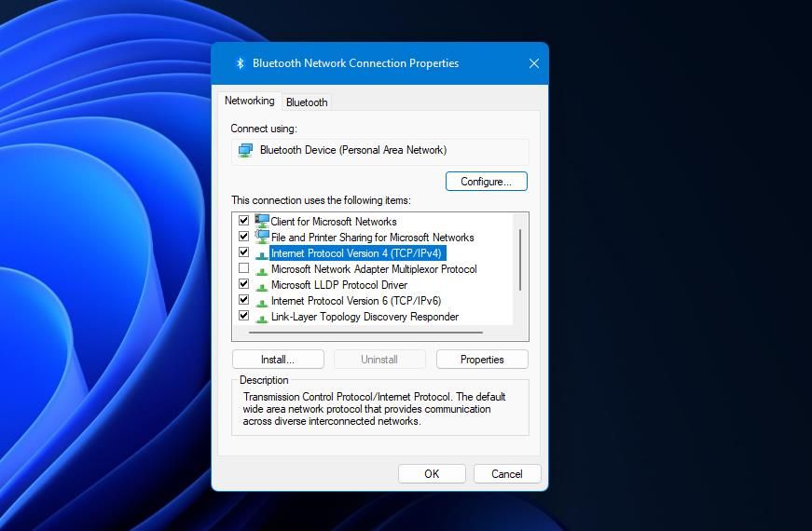Click the Bluetooth logo in the title bar

tap(240, 63)
